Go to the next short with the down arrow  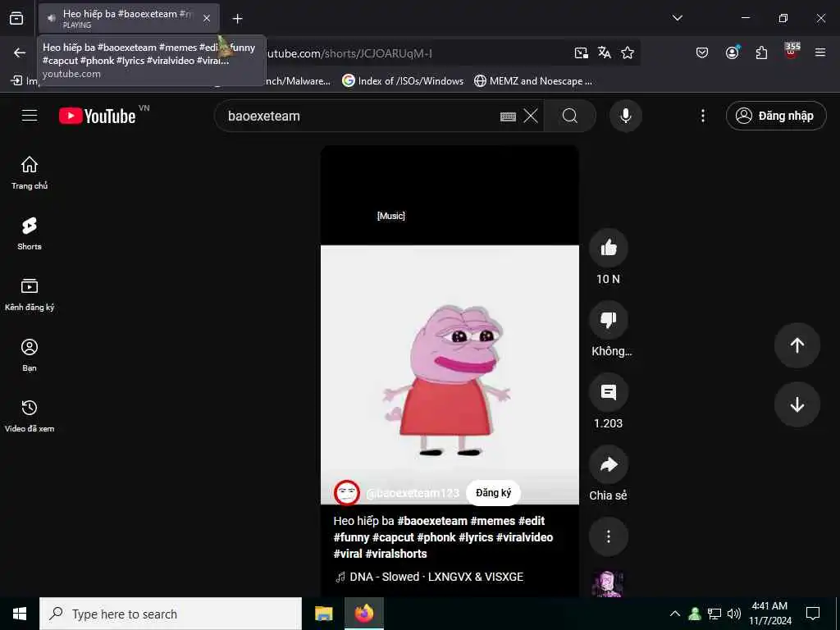797,404
